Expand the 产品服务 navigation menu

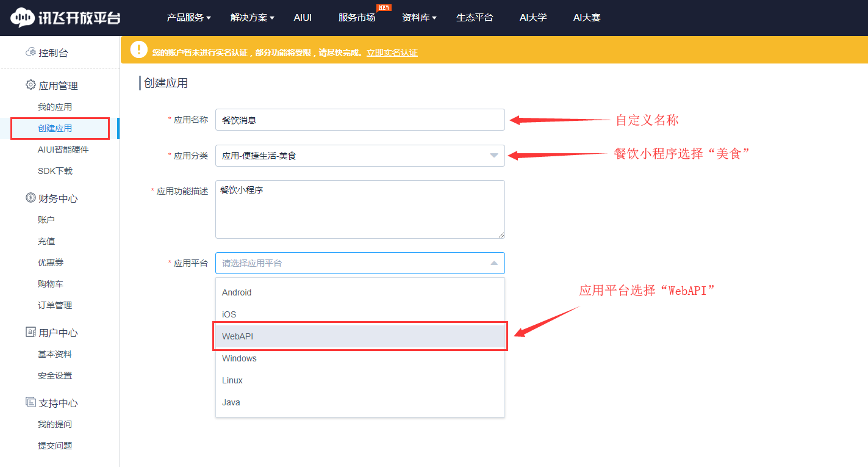[188, 18]
